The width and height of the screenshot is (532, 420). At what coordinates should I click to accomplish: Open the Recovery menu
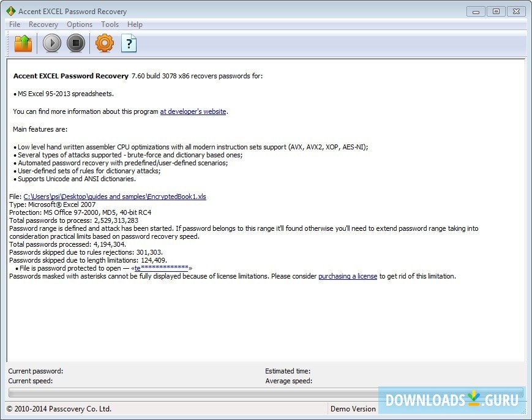43,24
